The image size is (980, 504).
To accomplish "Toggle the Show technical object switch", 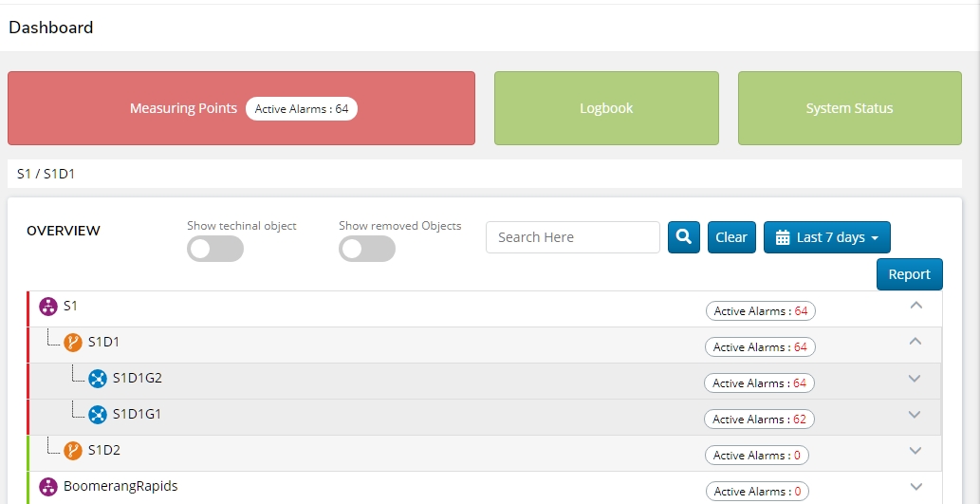I will pos(215,249).
